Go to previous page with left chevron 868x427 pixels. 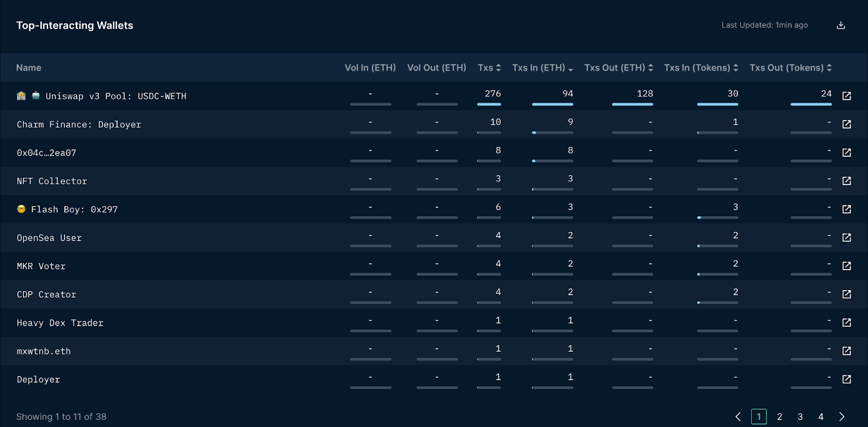[x=738, y=417]
